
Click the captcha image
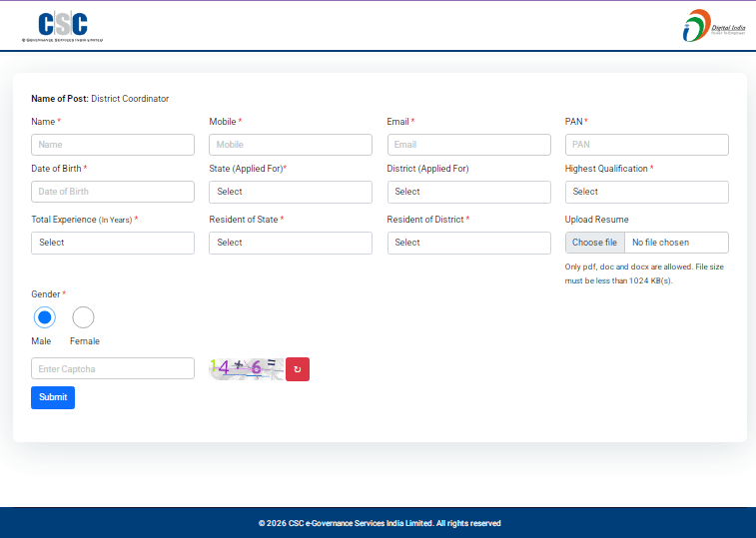tap(246, 368)
